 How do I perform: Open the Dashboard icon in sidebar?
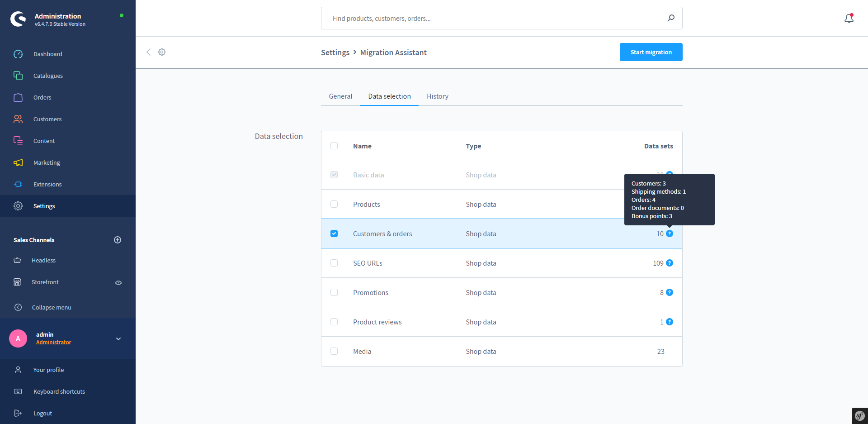tap(18, 54)
